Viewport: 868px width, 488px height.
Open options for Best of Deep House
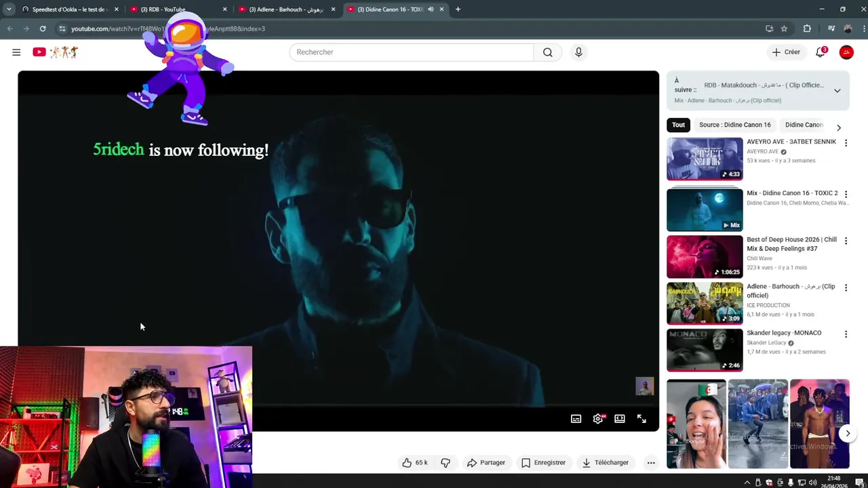point(846,241)
